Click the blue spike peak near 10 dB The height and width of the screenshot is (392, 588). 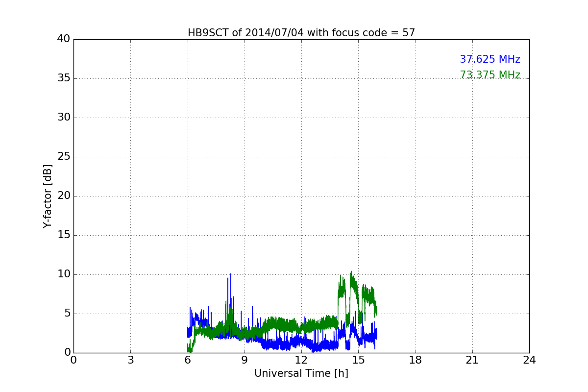point(231,274)
